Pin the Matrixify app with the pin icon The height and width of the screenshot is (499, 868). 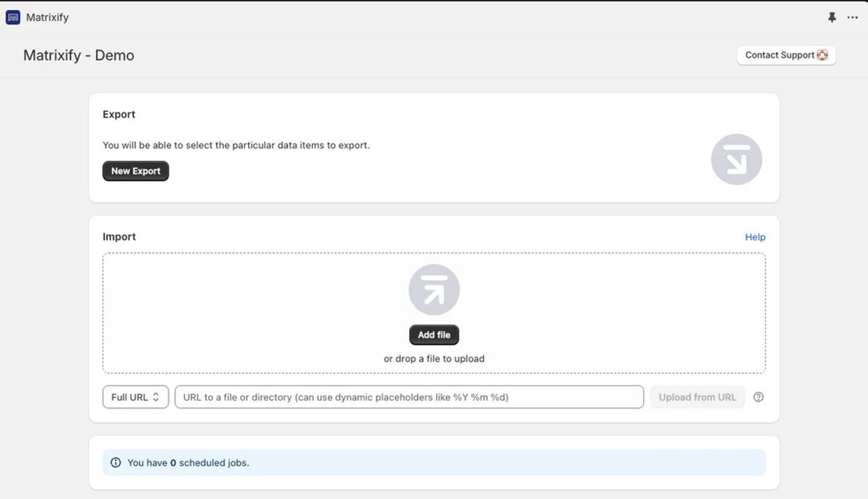(832, 17)
